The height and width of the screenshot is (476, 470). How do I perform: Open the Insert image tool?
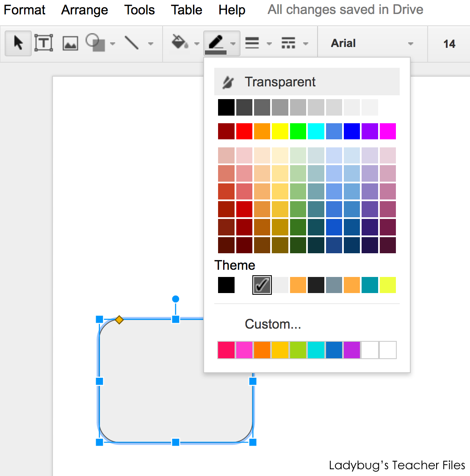point(70,42)
